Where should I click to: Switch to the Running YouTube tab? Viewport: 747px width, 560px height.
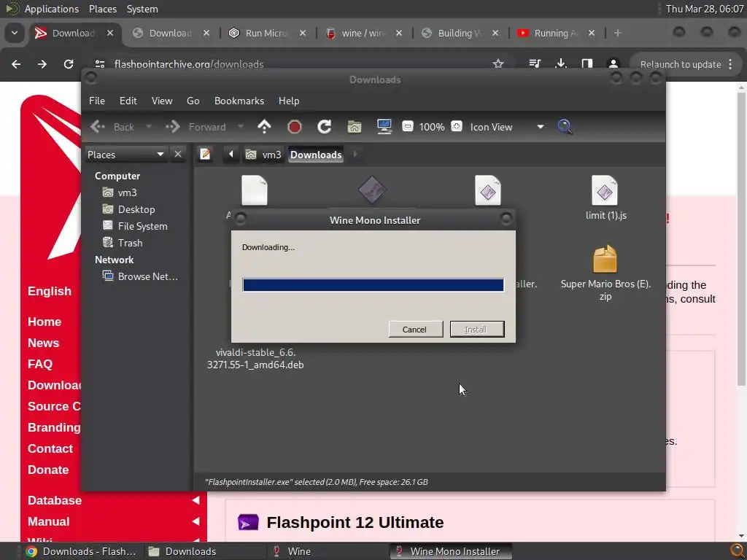(x=557, y=33)
